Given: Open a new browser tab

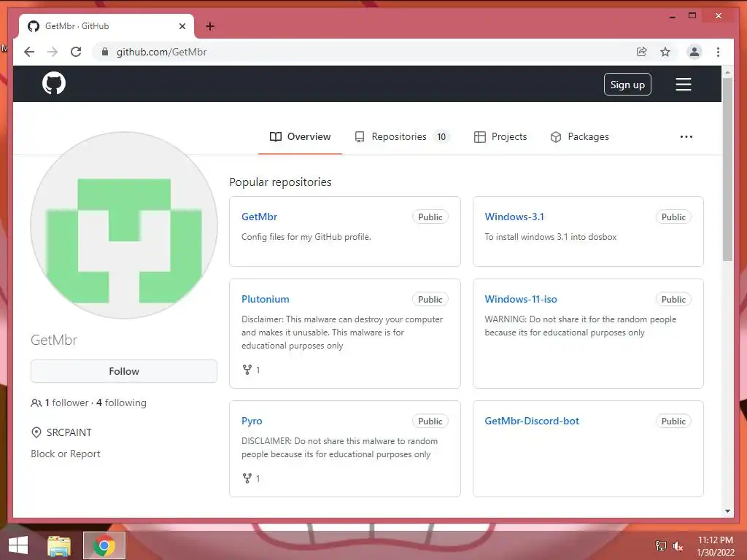Looking at the screenshot, I should pyautogui.click(x=210, y=26).
